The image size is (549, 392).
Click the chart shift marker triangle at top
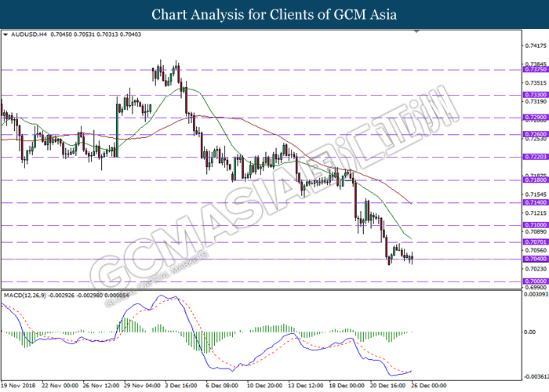pos(416,31)
